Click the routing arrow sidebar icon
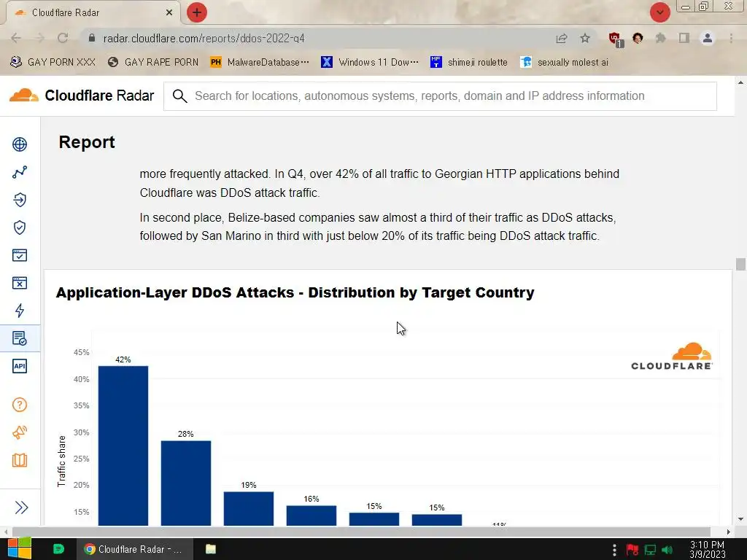This screenshot has height=560, width=747. click(x=20, y=200)
